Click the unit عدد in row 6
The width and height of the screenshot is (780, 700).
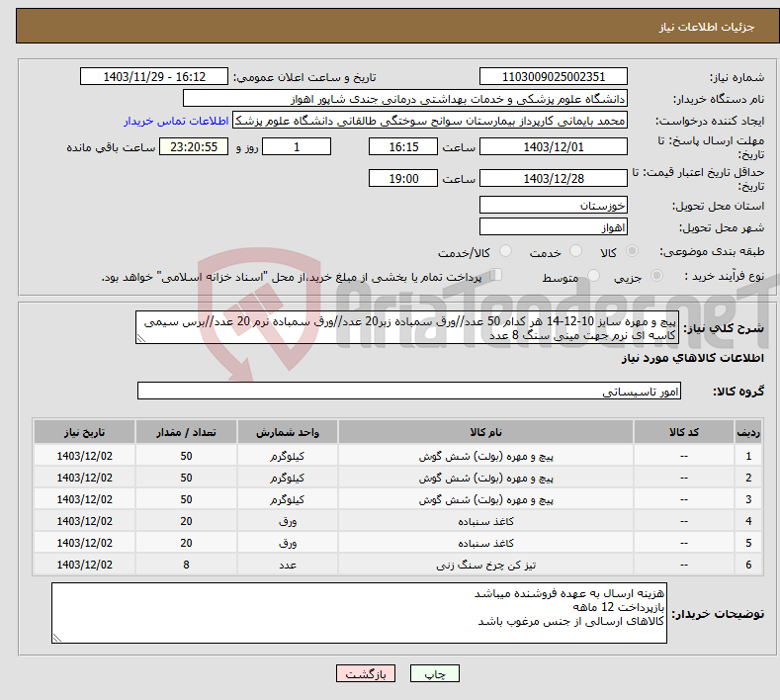[287, 566]
